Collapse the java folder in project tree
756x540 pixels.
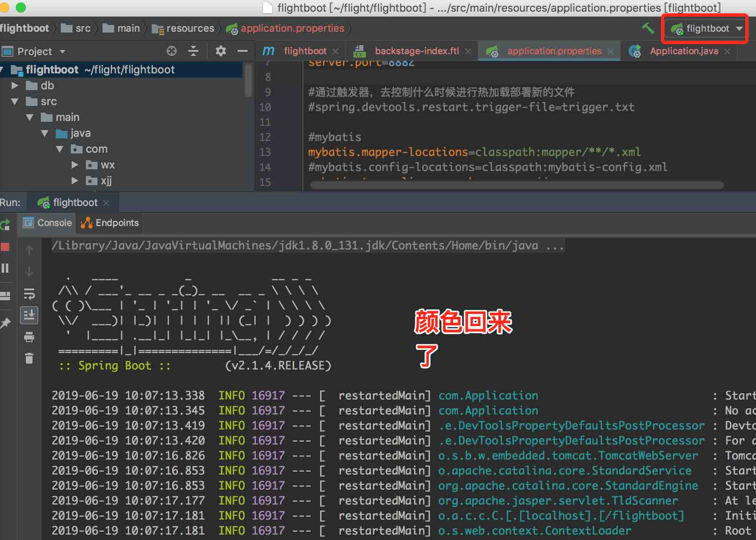point(45,133)
